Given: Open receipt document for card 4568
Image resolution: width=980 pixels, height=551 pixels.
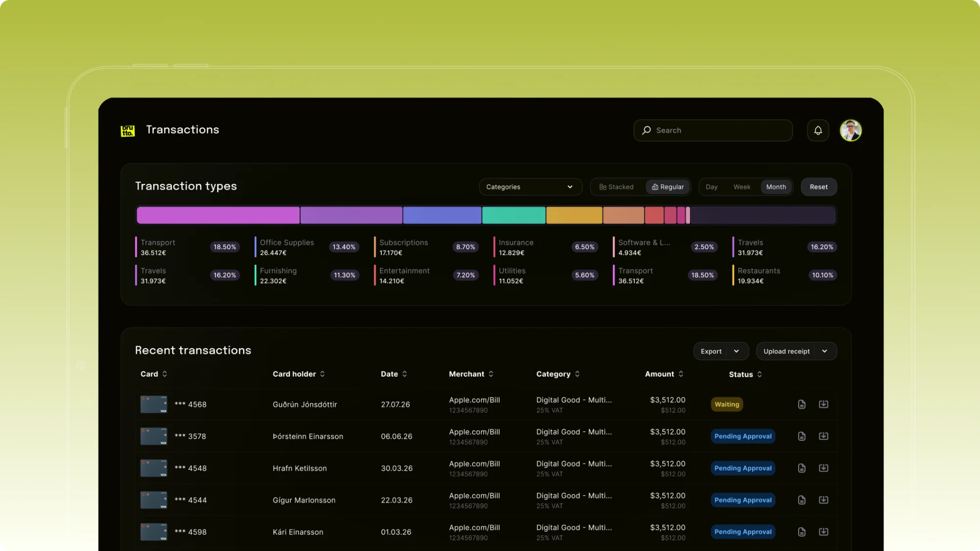Looking at the screenshot, I should tap(802, 404).
